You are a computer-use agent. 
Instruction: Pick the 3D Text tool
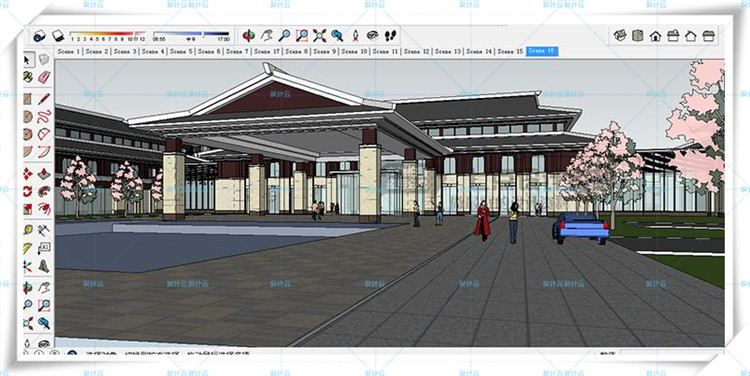click(x=44, y=265)
